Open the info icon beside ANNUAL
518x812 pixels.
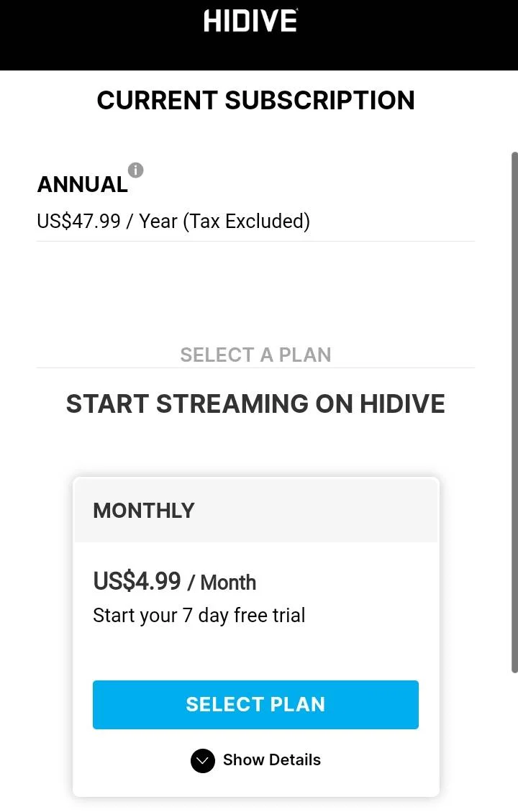pos(136,170)
